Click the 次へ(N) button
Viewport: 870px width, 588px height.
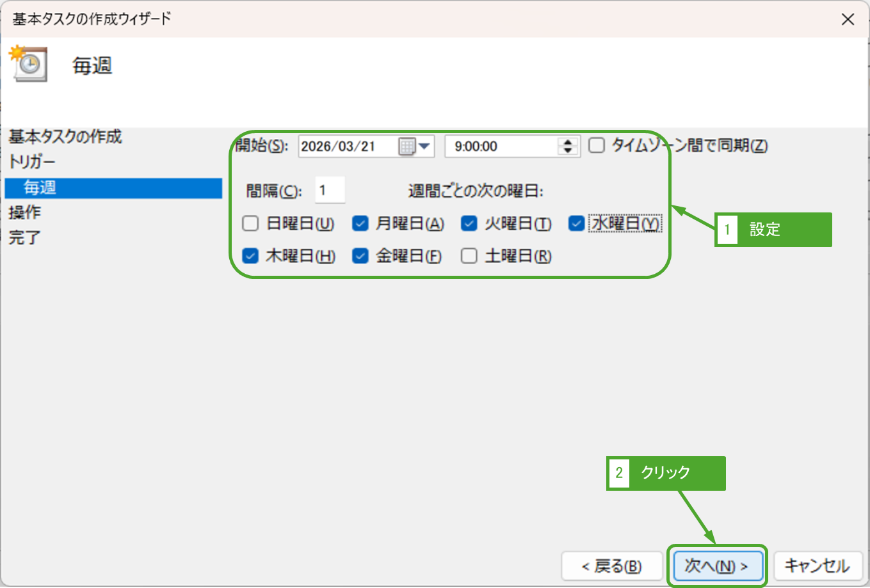click(716, 566)
